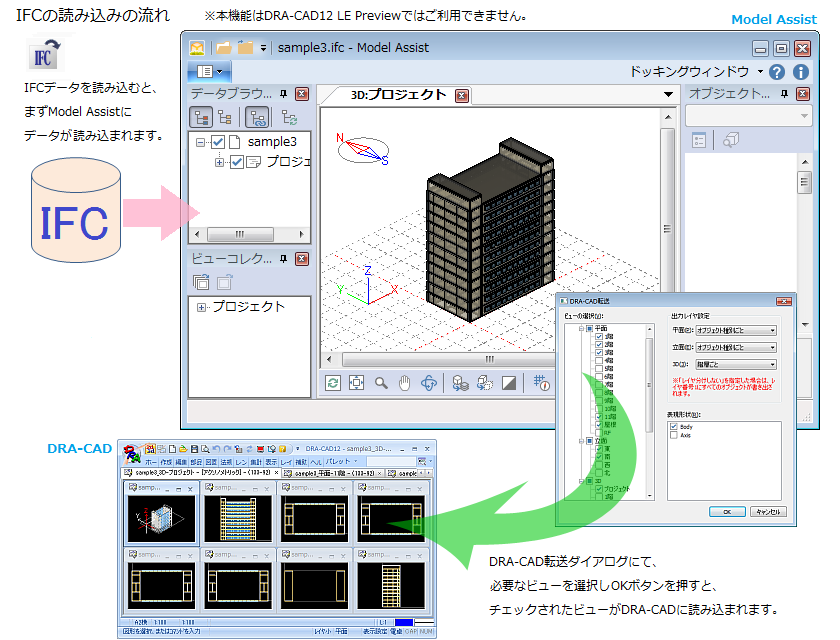Click the データブラウザ horizontal scrollbar thumb
The height and width of the screenshot is (640, 840).
point(240,234)
